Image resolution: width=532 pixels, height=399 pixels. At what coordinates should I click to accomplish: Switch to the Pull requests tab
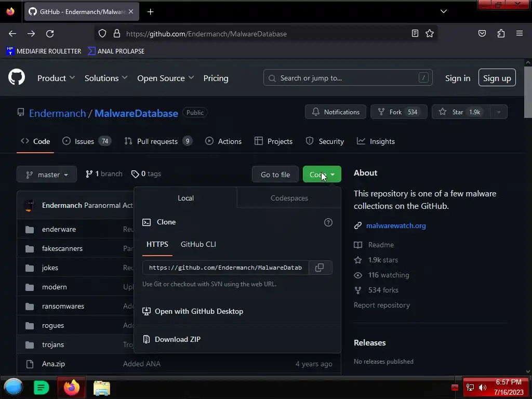tap(158, 141)
